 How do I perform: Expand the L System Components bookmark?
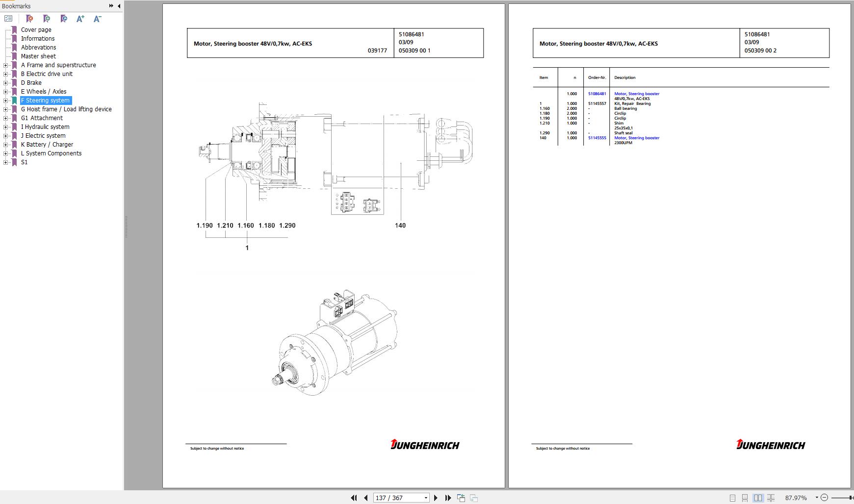(x=6, y=153)
